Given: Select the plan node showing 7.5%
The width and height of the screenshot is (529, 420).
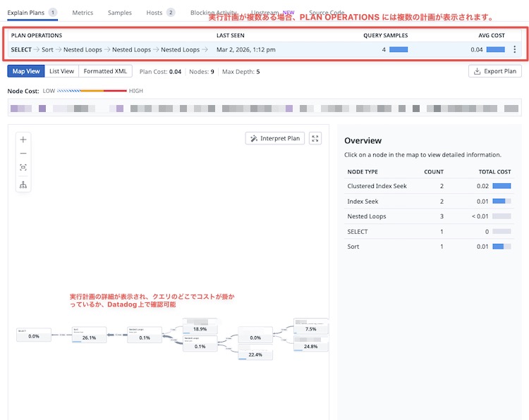Looking at the screenshot, I should (311, 326).
